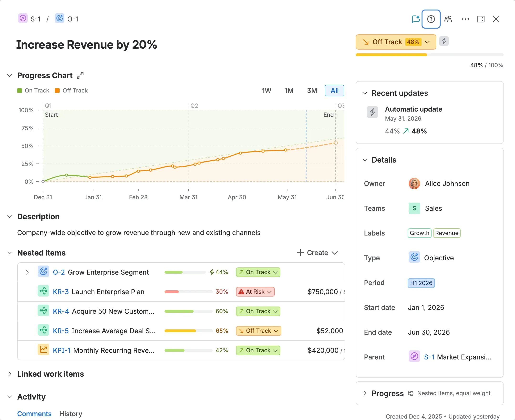
Task: Open the S-1 Market Expansion parent link
Action: pos(458,357)
